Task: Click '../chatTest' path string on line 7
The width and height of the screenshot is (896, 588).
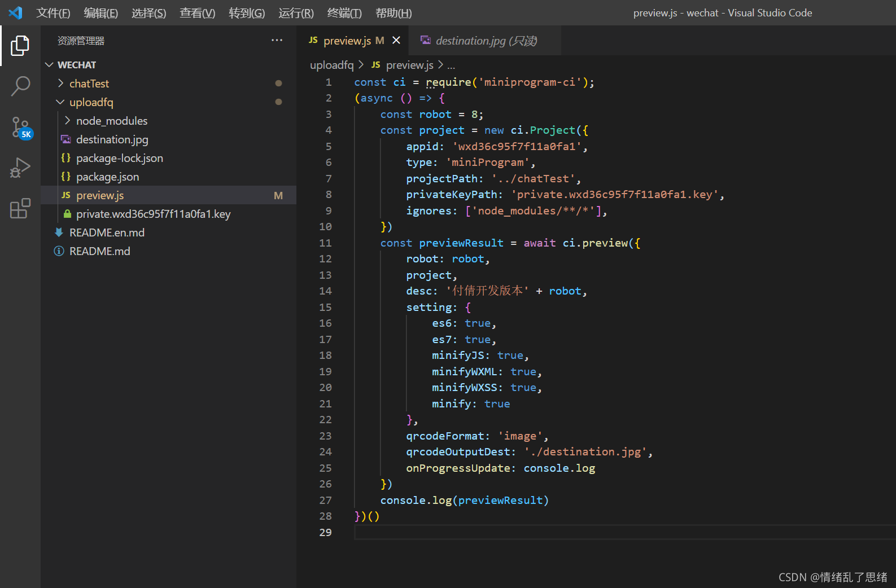Action: click(533, 179)
